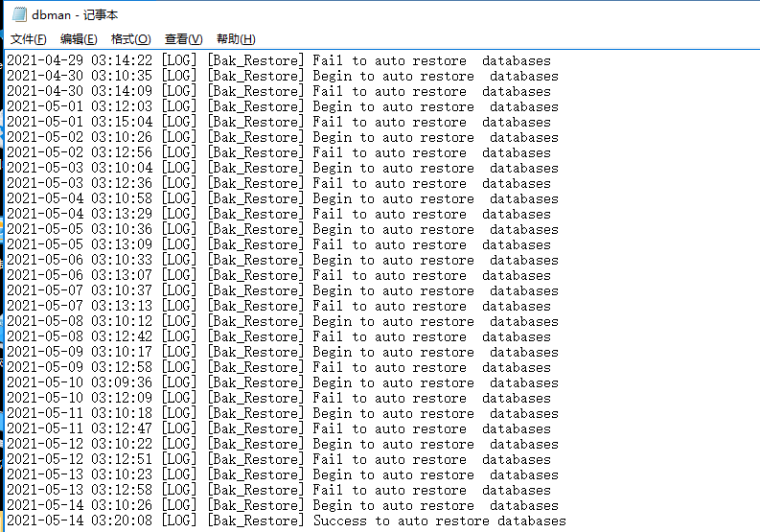
Task: Click the log line dated 2021-05-01 03:15:04
Action: (x=279, y=122)
